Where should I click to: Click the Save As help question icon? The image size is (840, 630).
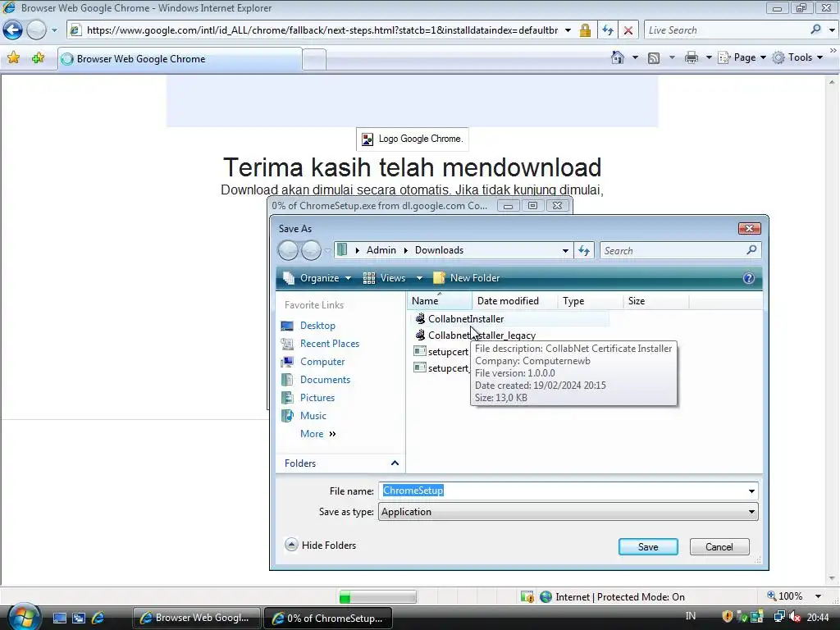pyautogui.click(x=748, y=278)
